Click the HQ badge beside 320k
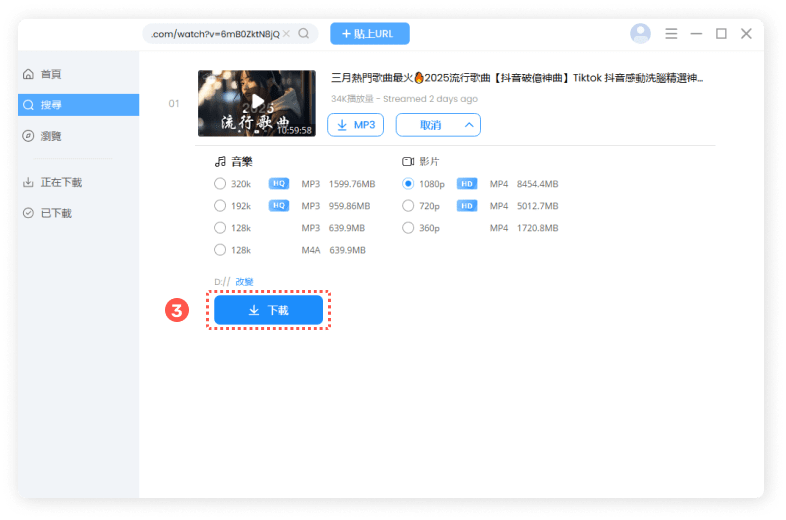This screenshot has height=520, width=786. click(279, 184)
